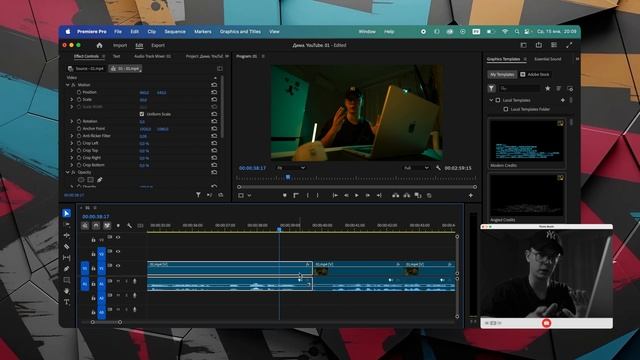Click the filter funnel in Graphics Templates
Screen dimensions: 640x360
pyautogui.click(x=491, y=88)
